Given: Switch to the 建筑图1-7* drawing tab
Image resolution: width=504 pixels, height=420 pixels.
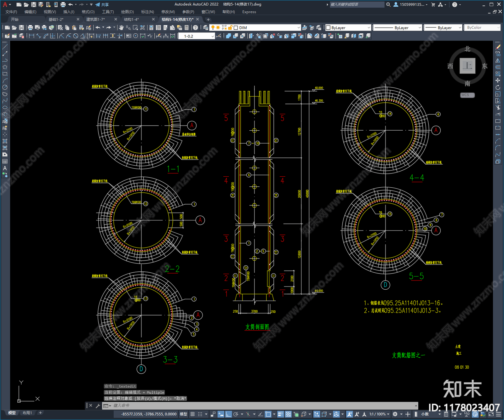Looking at the screenshot, I should 96,20.
